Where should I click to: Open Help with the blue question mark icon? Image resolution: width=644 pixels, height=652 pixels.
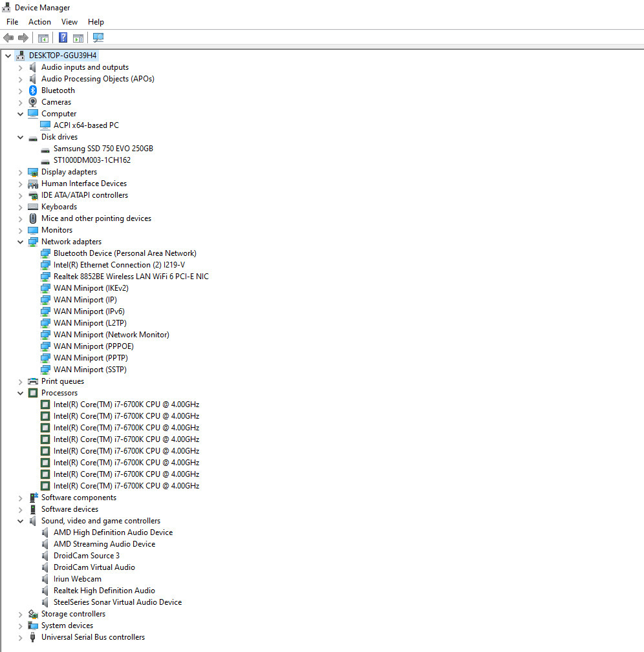tap(63, 38)
